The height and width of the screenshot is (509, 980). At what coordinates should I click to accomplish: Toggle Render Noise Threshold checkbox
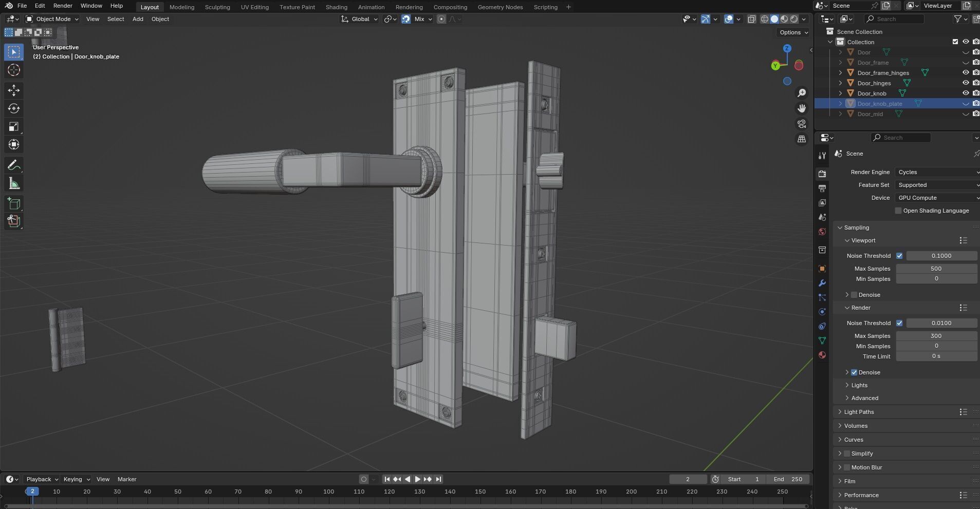[x=899, y=323]
